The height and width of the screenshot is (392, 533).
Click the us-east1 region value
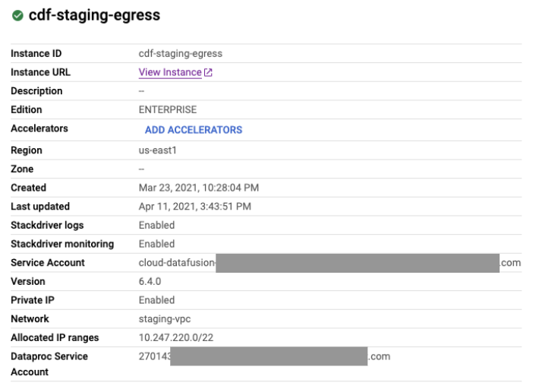tap(157, 150)
